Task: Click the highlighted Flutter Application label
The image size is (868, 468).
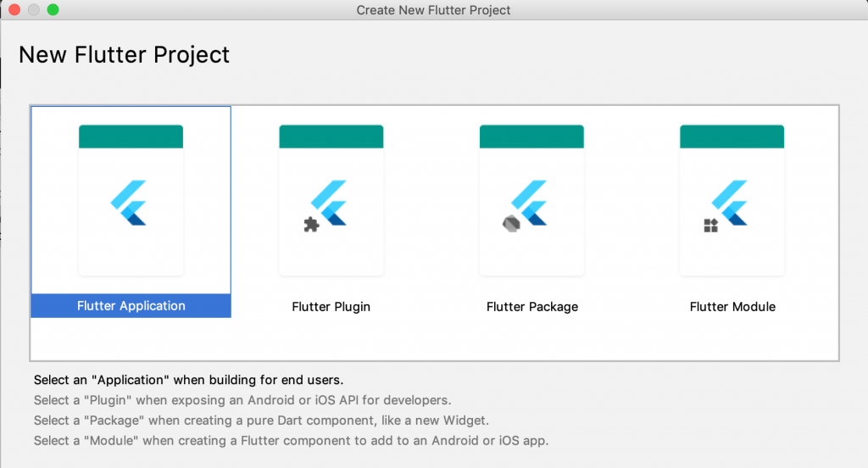Action: pos(131,306)
